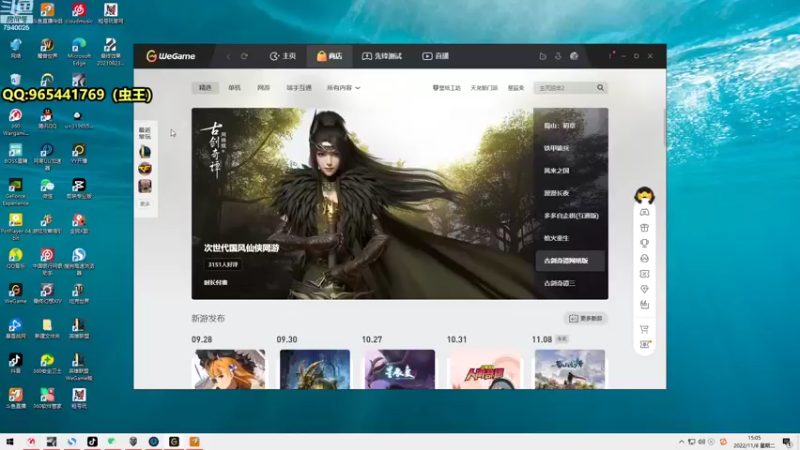Image resolution: width=800 pixels, height=450 pixels.
Task: Open the 主页 home tab
Action: pos(283,56)
